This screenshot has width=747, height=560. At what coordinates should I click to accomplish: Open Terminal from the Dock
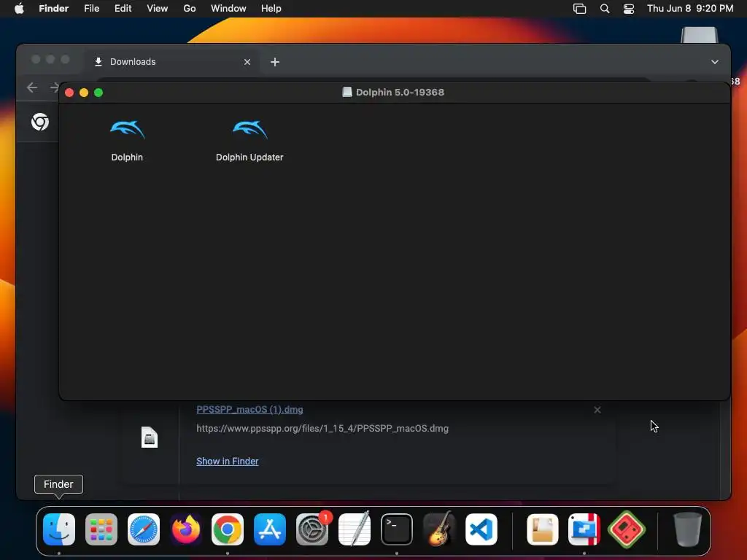(396, 529)
